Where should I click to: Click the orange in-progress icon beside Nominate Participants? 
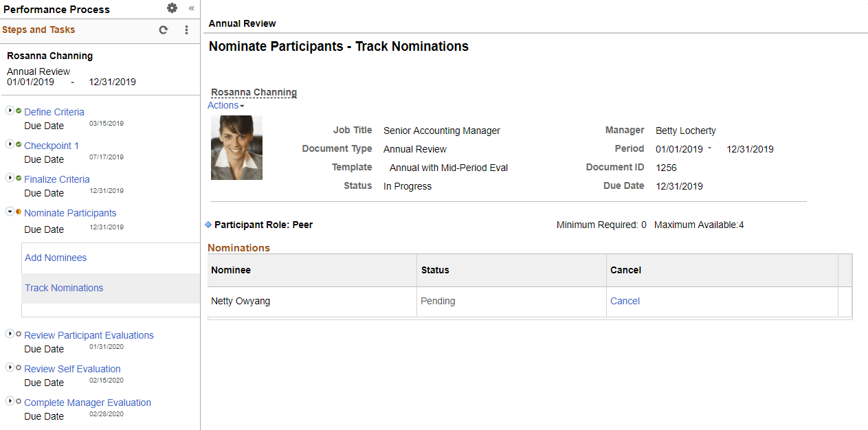click(x=18, y=210)
